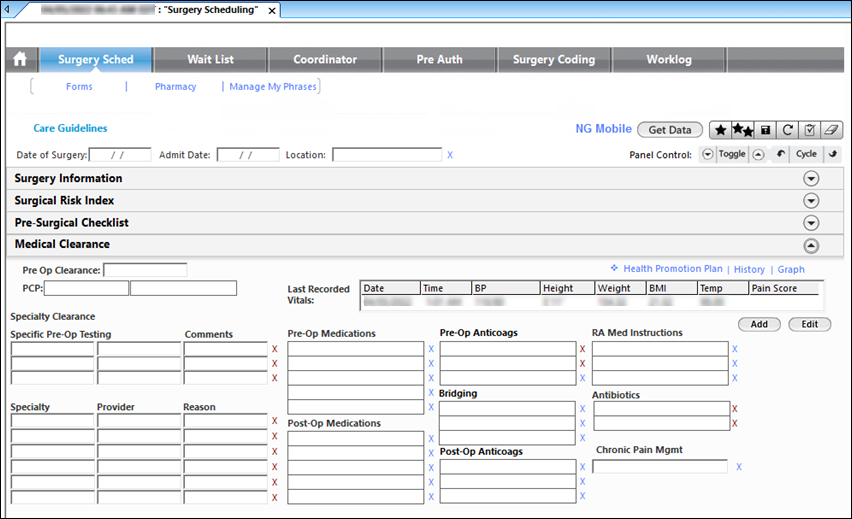Click the Home icon

(20, 59)
